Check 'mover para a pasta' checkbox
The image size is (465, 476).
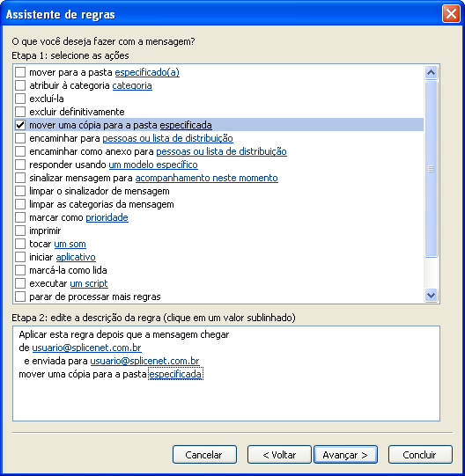click(x=20, y=72)
